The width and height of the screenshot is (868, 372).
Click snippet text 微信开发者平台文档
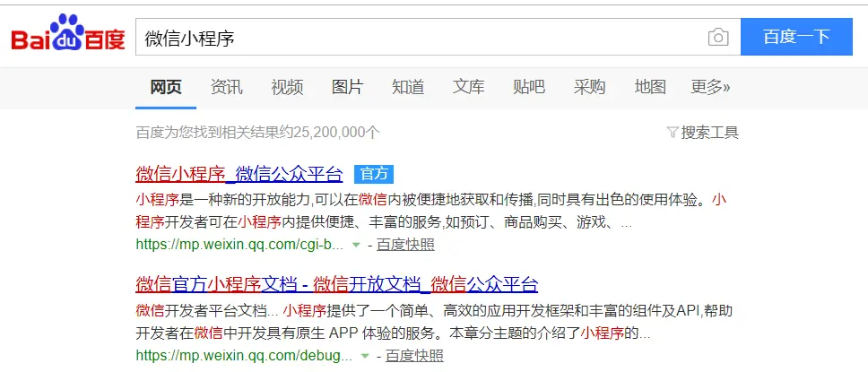coord(202,310)
